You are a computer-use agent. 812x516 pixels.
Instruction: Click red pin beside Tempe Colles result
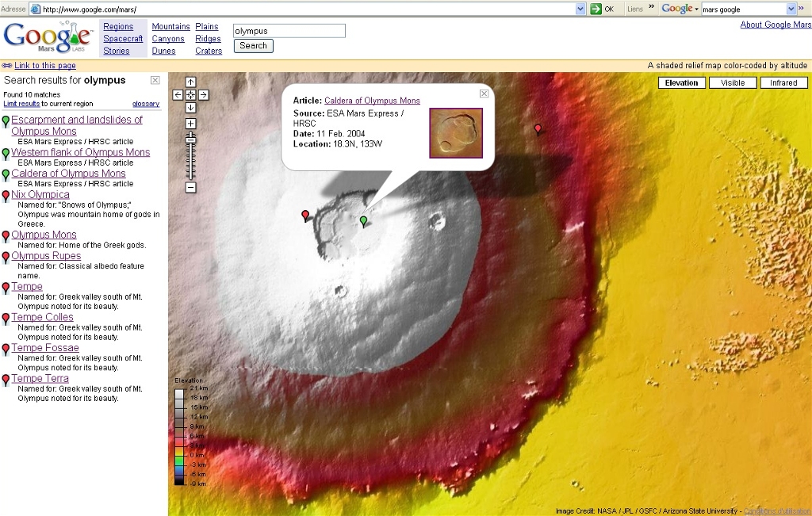(6, 319)
